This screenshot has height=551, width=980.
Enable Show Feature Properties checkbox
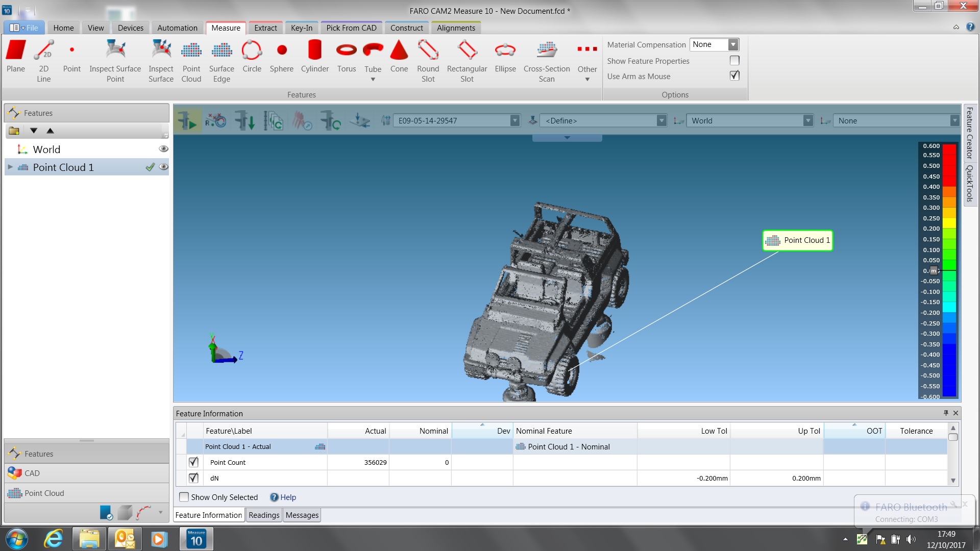(734, 61)
